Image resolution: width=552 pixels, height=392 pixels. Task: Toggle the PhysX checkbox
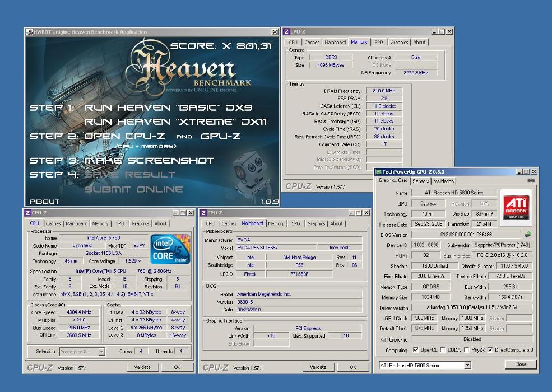[466, 350]
